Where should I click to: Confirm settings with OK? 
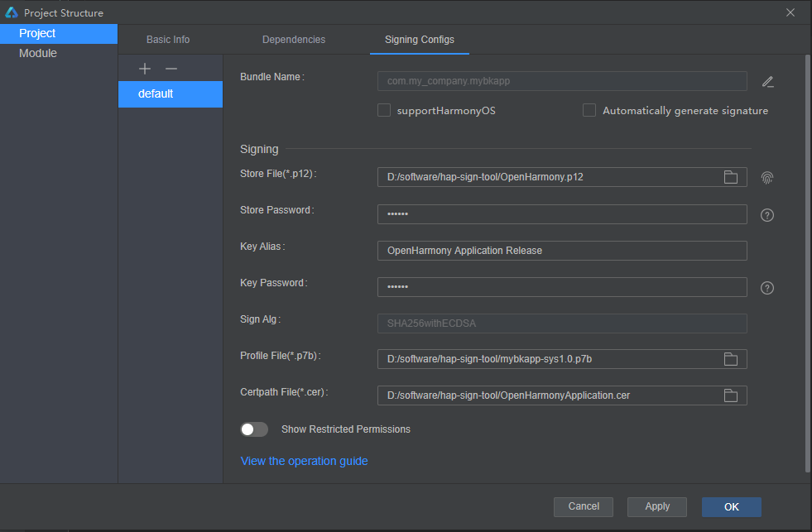pyautogui.click(x=731, y=506)
